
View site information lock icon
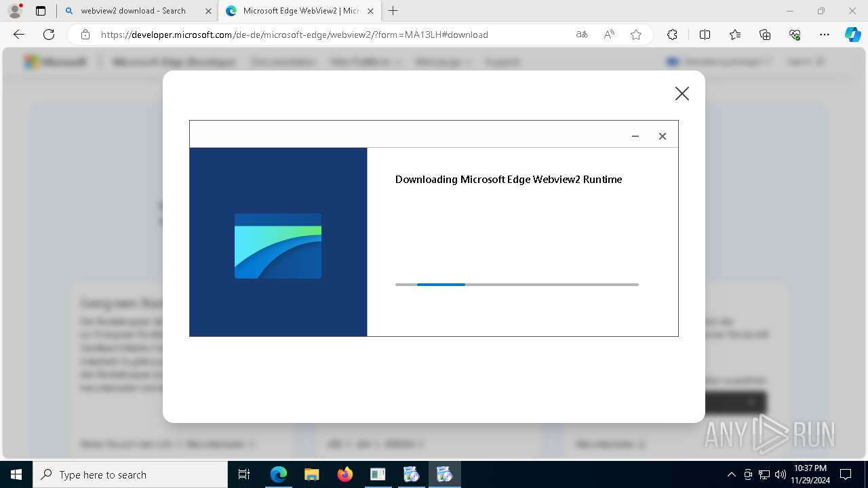tap(85, 35)
